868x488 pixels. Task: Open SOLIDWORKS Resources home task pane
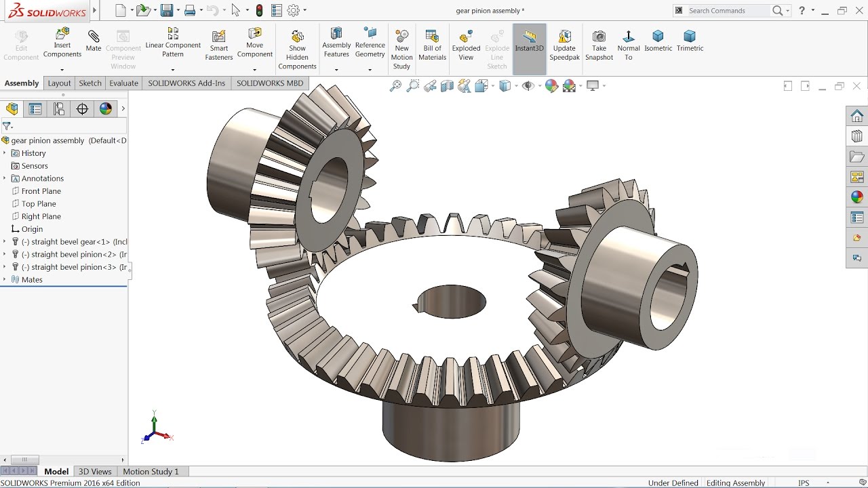[x=857, y=116]
